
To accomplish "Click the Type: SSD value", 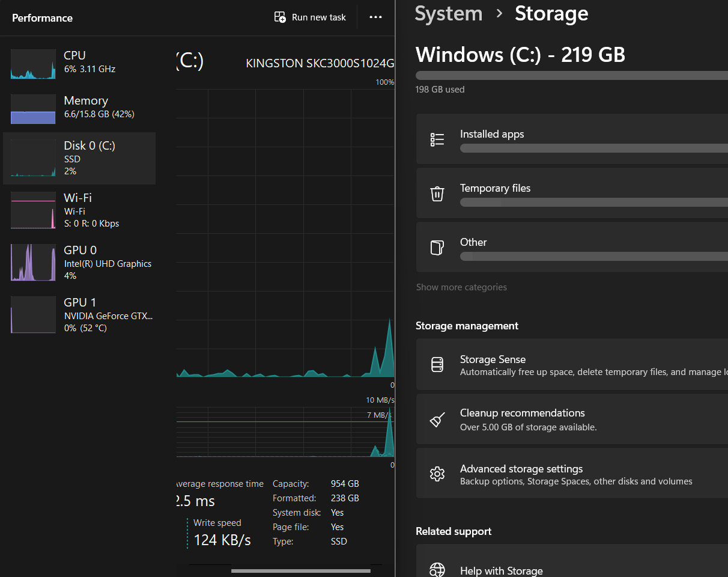I will 339,542.
